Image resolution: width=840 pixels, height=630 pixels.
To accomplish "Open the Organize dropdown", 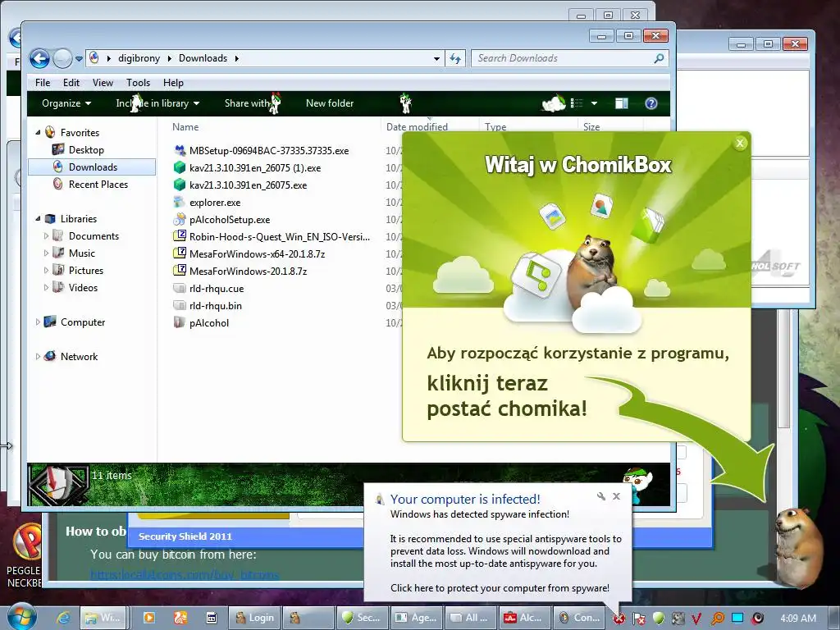I will point(66,103).
